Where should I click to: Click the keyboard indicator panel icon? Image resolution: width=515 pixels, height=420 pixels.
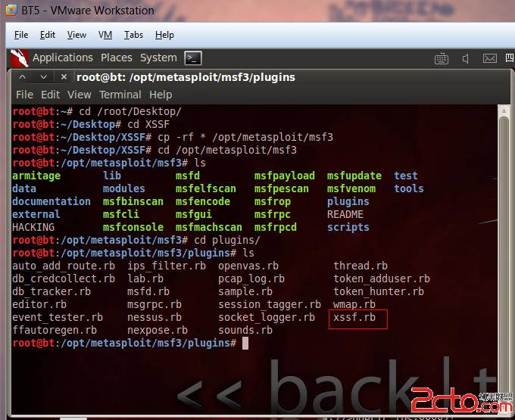[441, 58]
